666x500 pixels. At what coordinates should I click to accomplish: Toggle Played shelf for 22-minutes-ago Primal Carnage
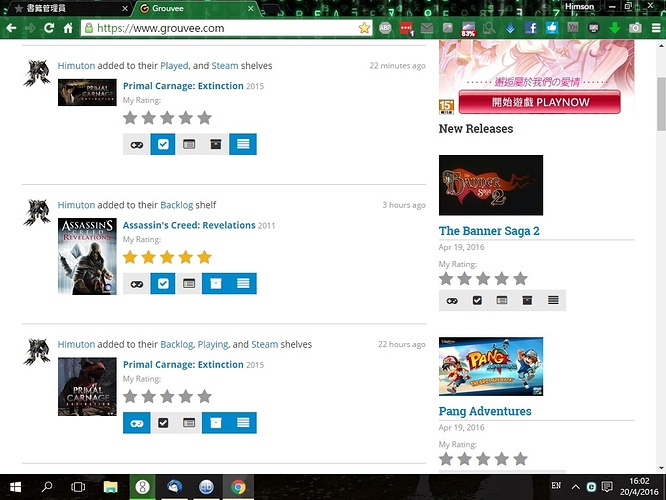coord(163,144)
